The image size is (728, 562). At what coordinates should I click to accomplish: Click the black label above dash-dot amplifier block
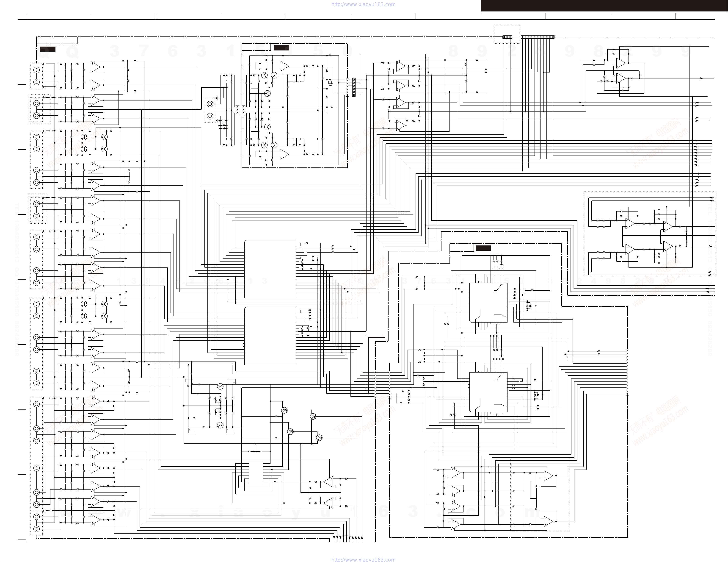coord(281,48)
